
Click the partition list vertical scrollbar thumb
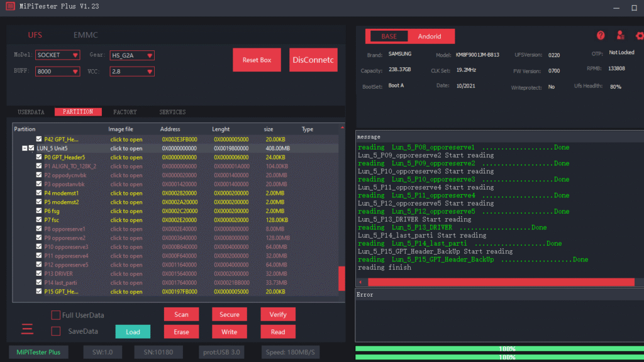point(341,277)
